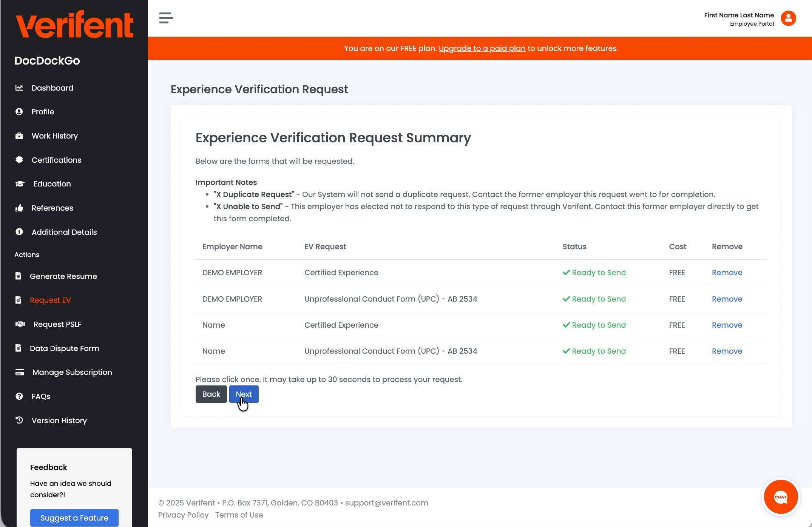Go to Manage Subscription
The height and width of the screenshot is (527, 812).
[72, 372]
